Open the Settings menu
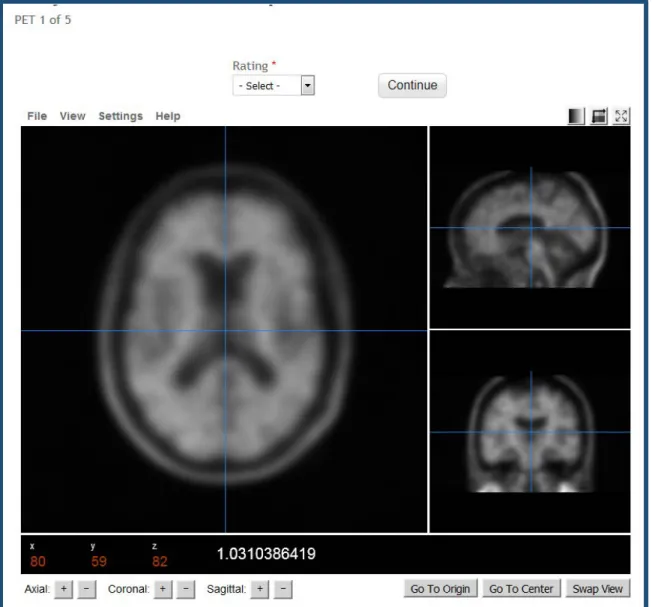 coord(121,116)
